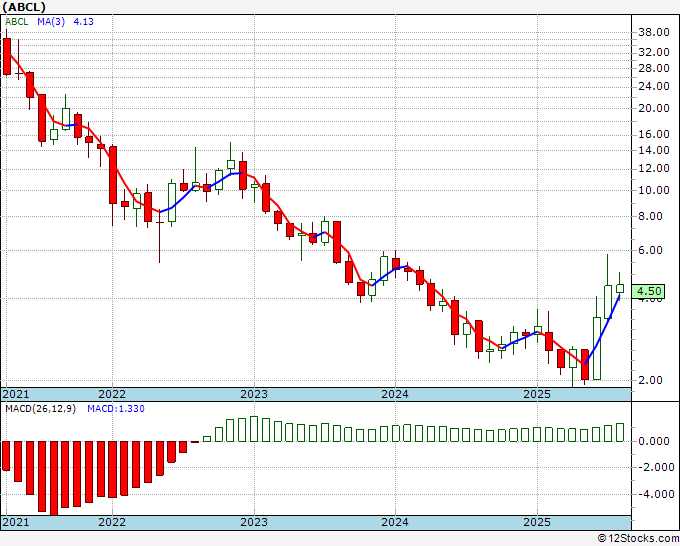Screen dimensions: 680x546
Task: Click 2023 on the MACD panel timeline
Action: pyautogui.click(x=254, y=522)
